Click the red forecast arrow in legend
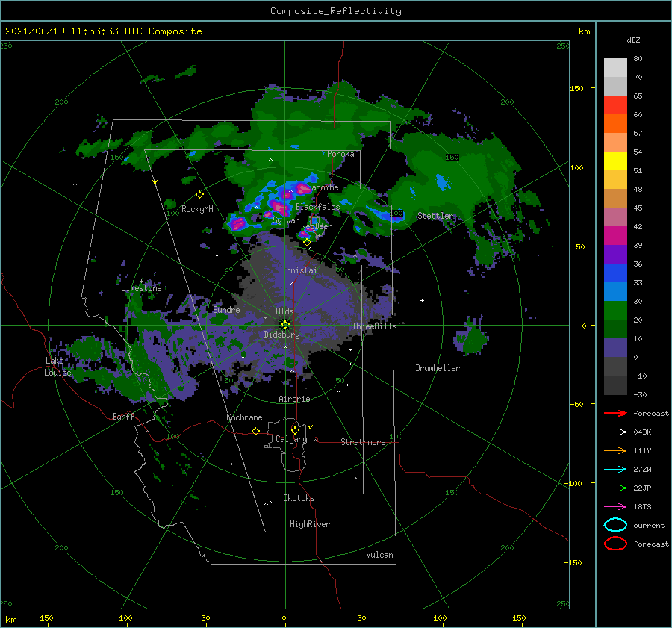 [x=615, y=413]
